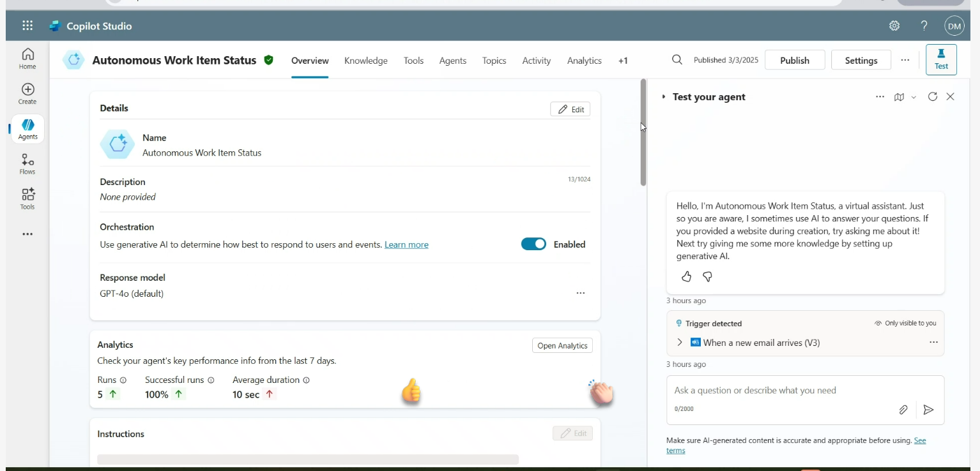The width and height of the screenshot is (980, 471).
Task: Click the GPT-4o (default) model text
Action: pyautogui.click(x=132, y=294)
